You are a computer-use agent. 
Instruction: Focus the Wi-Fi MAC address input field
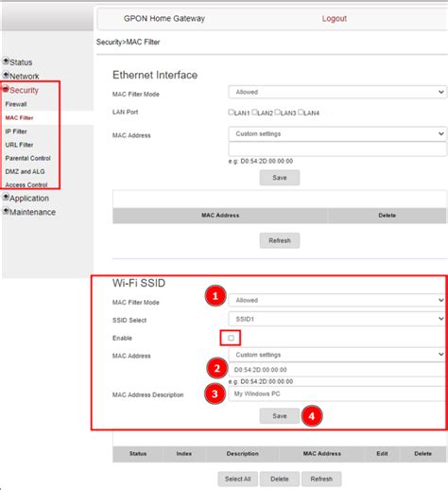click(337, 370)
